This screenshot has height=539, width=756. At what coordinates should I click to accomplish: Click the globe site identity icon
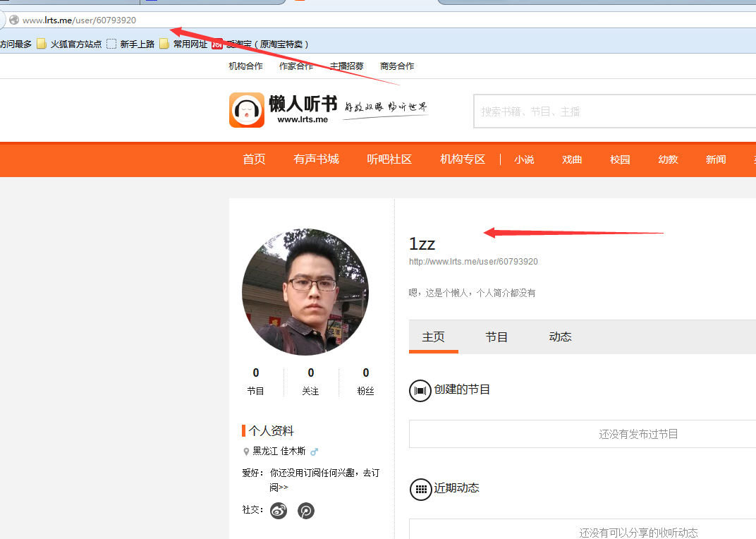pos(14,20)
